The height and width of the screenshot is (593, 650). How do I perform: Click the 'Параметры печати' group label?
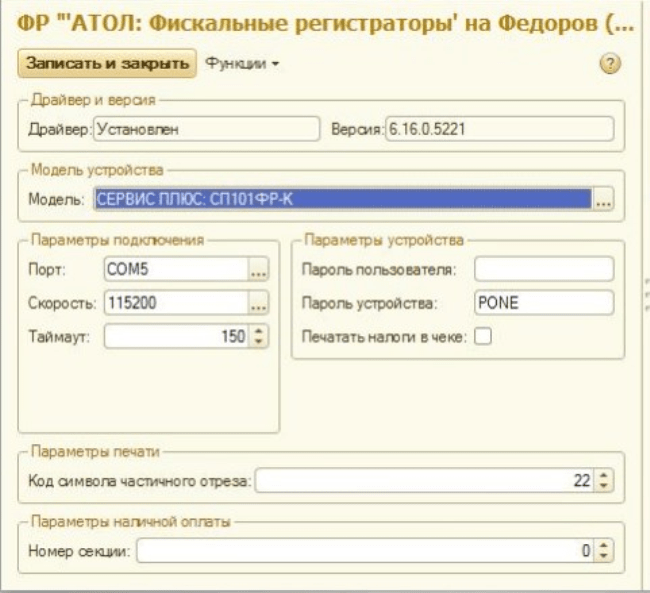(95, 451)
